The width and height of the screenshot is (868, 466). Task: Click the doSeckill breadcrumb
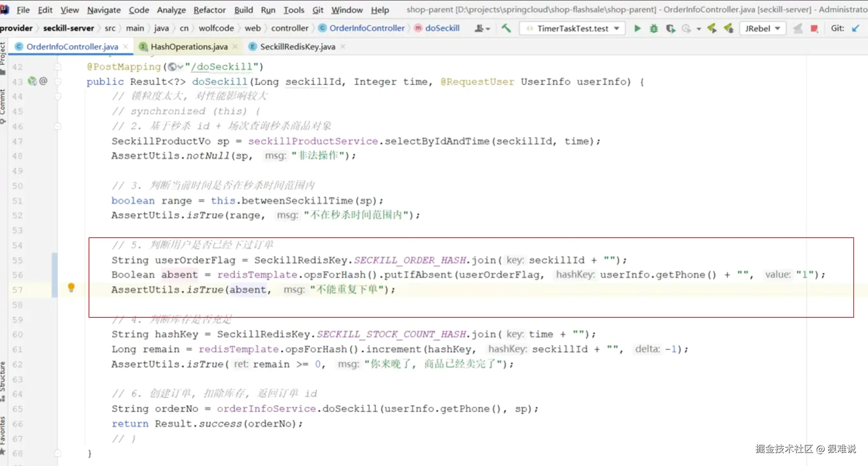[442, 28]
